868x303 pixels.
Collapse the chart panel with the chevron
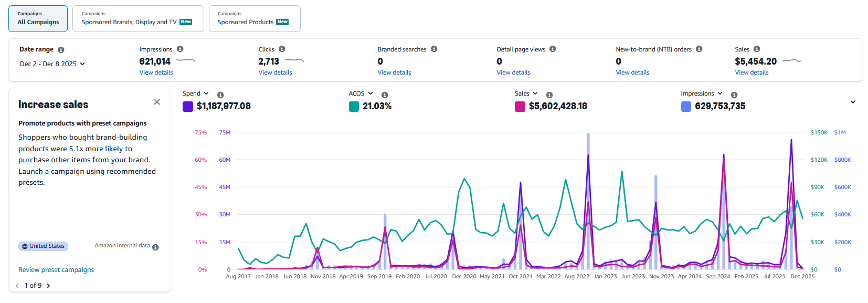(853, 102)
